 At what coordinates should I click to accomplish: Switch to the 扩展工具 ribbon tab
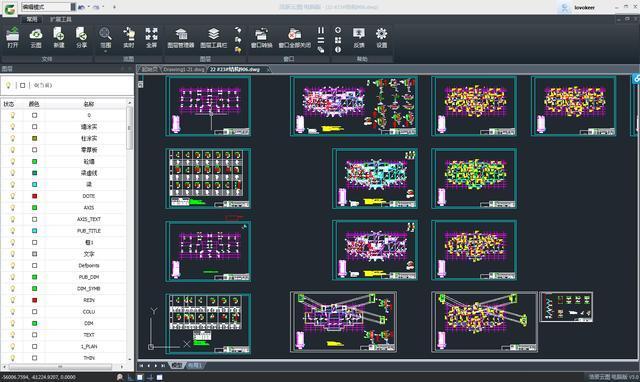[61, 19]
